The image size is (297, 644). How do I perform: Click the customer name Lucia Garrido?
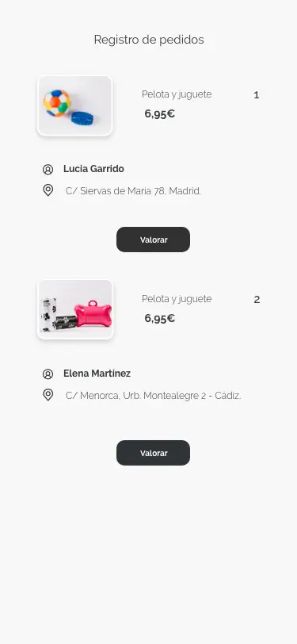pos(93,169)
